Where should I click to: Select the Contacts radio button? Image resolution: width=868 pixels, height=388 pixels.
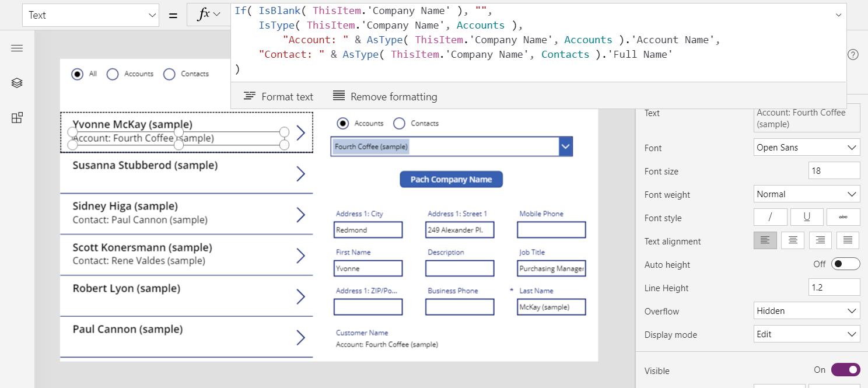point(399,123)
